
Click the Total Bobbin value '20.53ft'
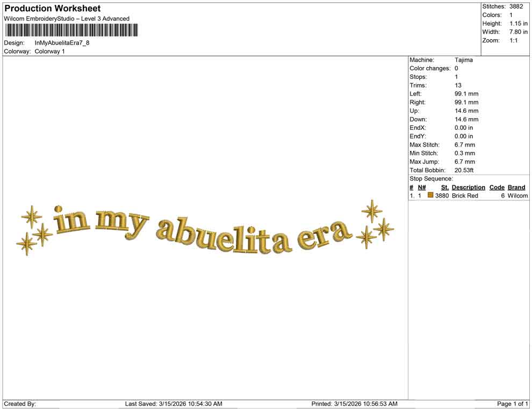click(464, 170)
